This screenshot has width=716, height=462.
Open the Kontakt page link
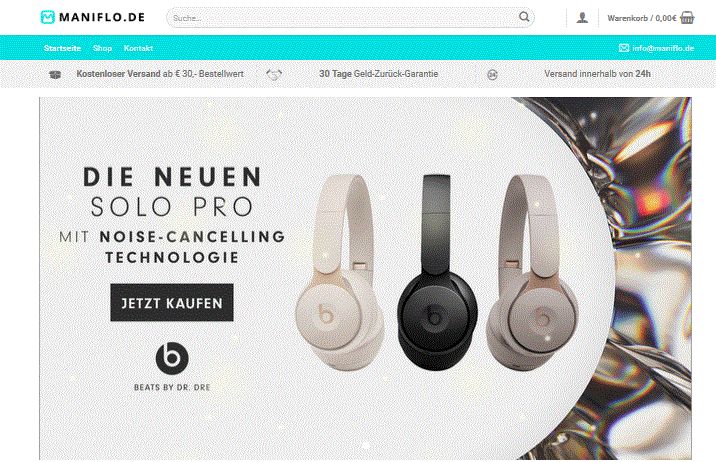pyautogui.click(x=138, y=48)
